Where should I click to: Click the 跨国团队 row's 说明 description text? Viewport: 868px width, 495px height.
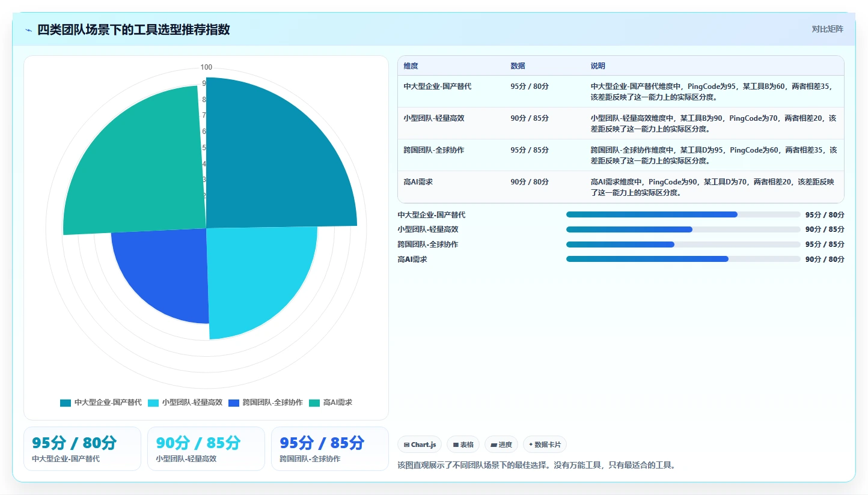714,155
